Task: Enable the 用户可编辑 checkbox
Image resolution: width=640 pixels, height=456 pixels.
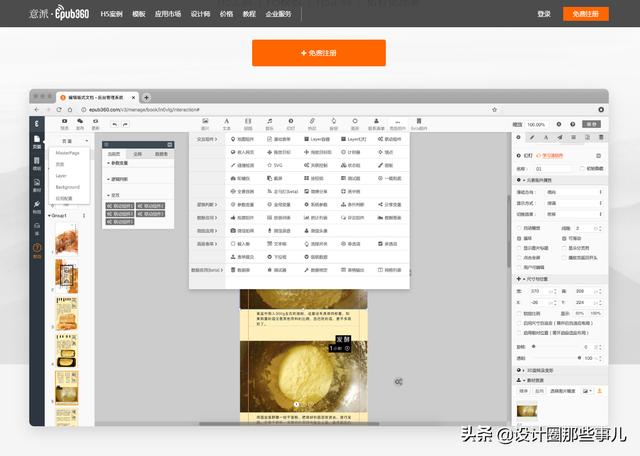Action: (x=520, y=267)
